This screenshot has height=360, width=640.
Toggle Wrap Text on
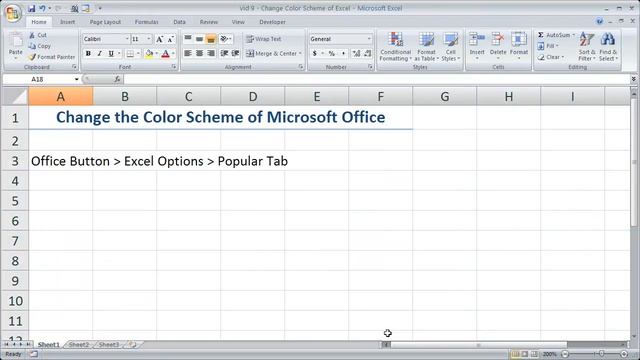[264, 39]
